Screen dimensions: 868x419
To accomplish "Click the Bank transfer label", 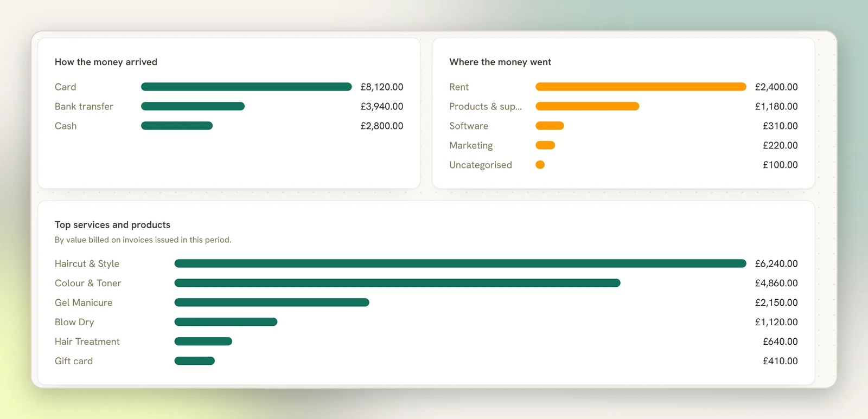I will tap(84, 106).
